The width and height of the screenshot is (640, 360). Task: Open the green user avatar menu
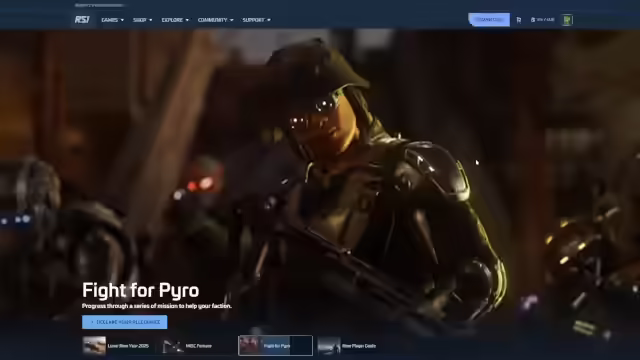tap(567, 20)
